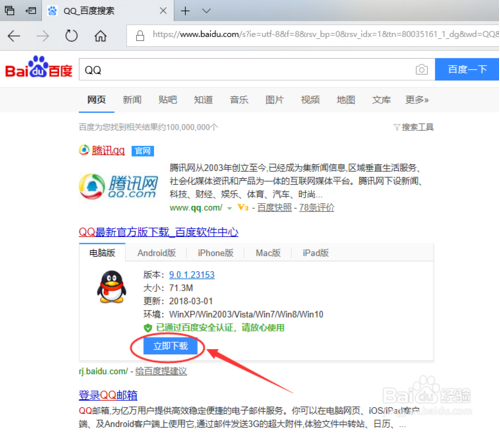Image resolution: width=500 pixels, height=435 pixels.
Task: Click the 官网 badge
Action: coord(143,151)
